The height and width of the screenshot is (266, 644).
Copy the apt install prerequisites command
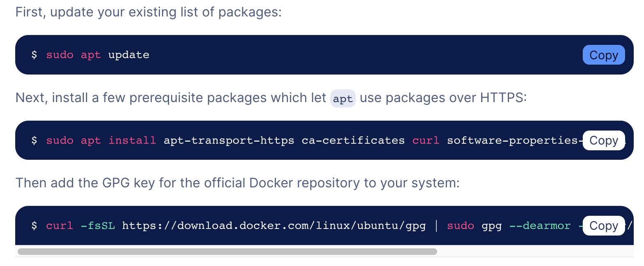pos(603,140)
